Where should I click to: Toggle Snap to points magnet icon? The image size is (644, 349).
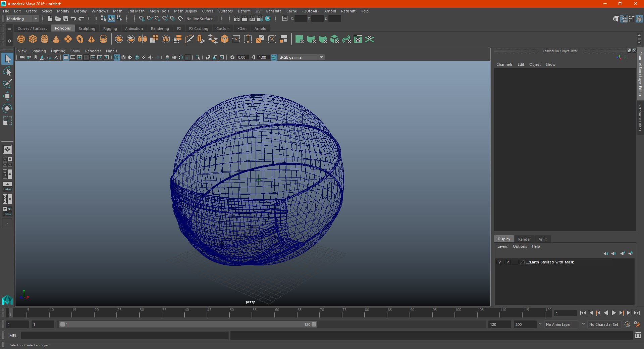pos(157,19)
